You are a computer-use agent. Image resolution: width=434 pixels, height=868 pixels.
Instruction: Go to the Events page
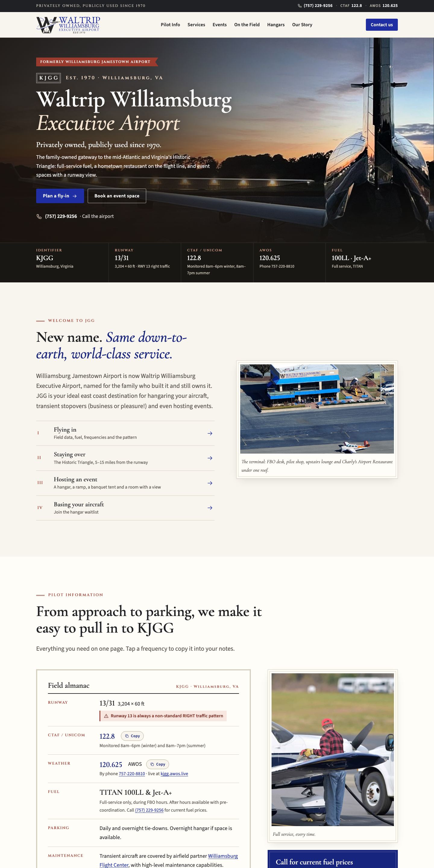pos(219,25)
